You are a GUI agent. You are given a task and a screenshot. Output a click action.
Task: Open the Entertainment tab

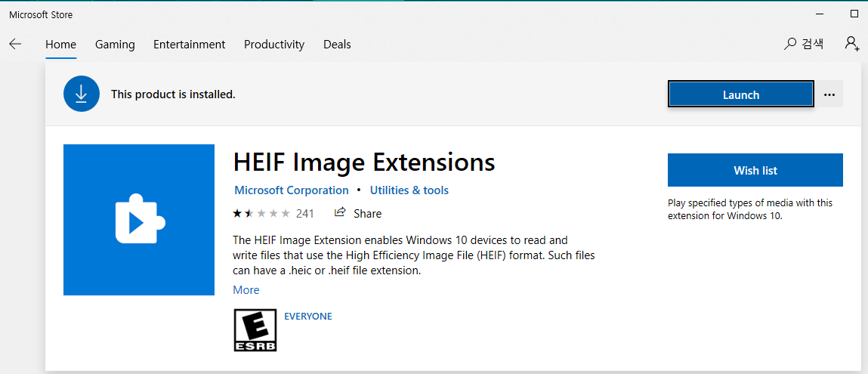pyautogui.click(x=190, y=45)
